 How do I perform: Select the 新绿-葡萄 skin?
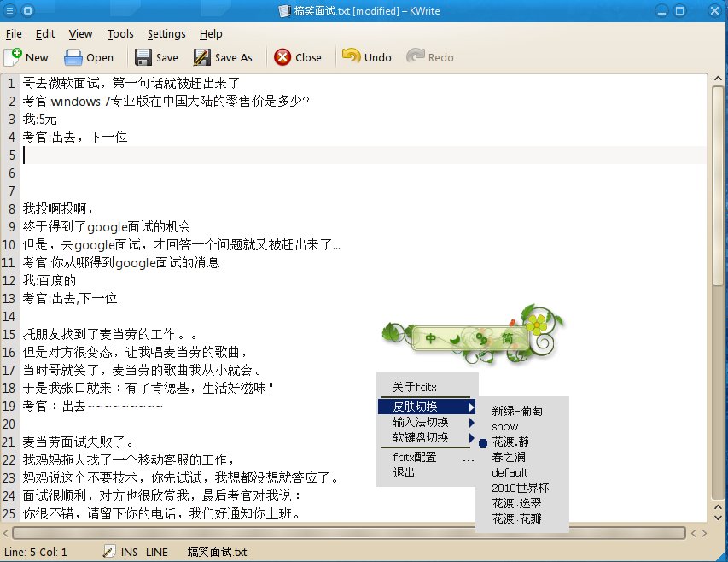coord(522,411)
